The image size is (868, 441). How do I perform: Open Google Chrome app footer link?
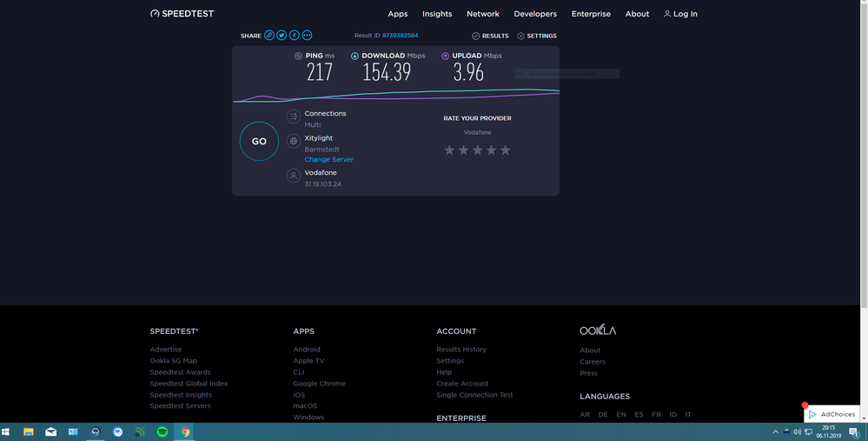[320, 384]
